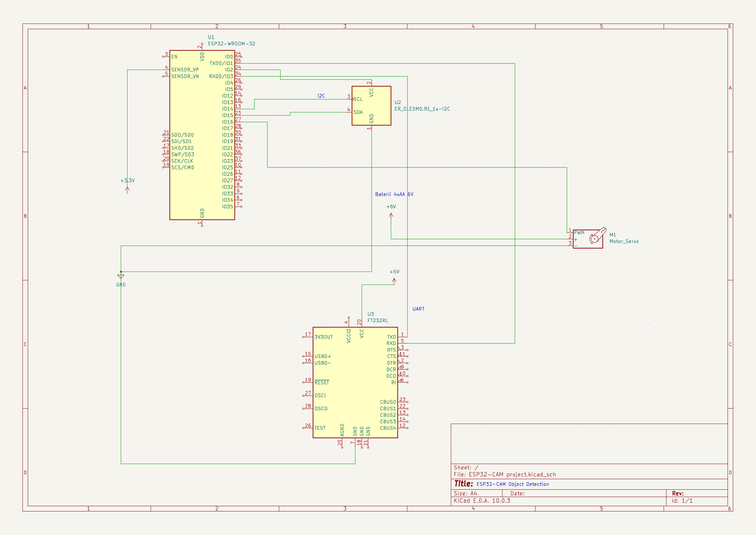
Task: Click the USBD+ pin label
Action: 323,356
